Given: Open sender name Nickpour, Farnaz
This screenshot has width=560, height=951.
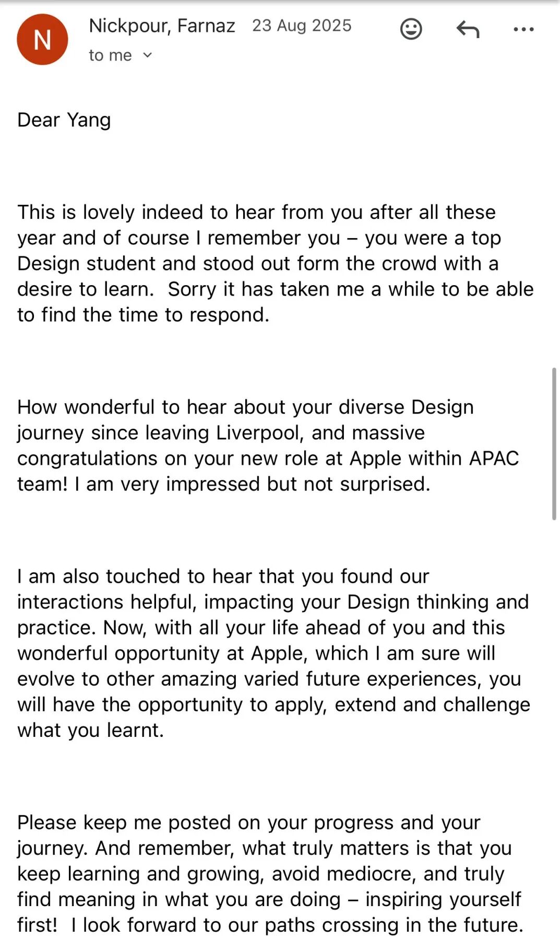Looking at the screenshot, I should tap(162, 26).
